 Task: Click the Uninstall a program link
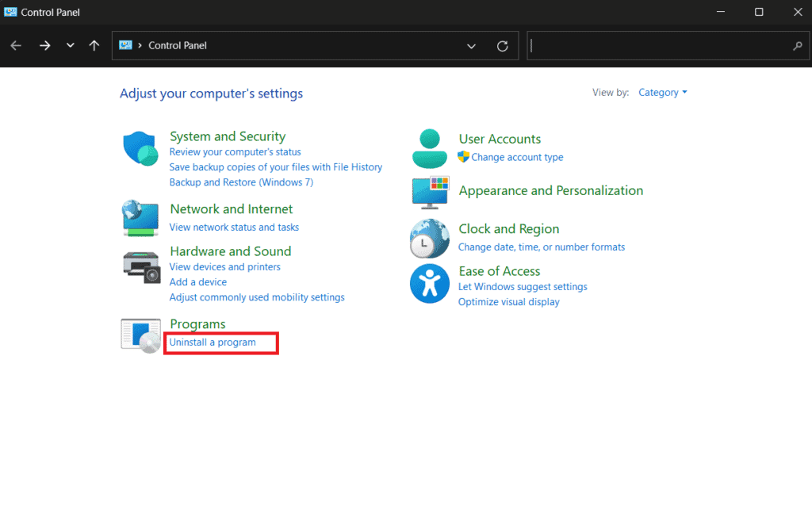coord(213,342)
